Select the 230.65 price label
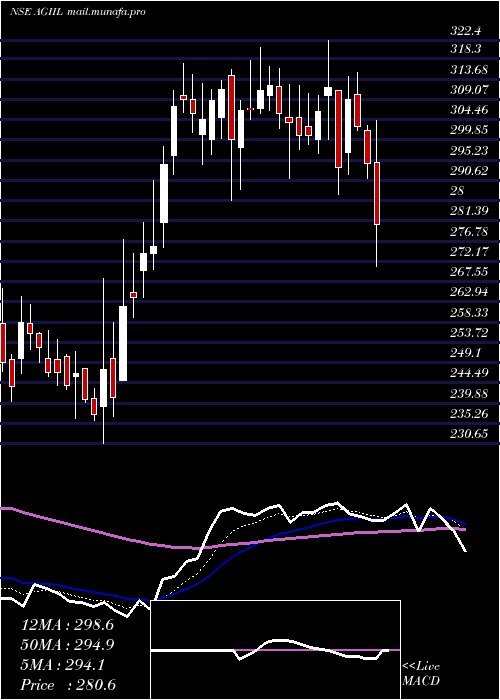Viewport: 500px width, 700px height. [x=469, y=433]
